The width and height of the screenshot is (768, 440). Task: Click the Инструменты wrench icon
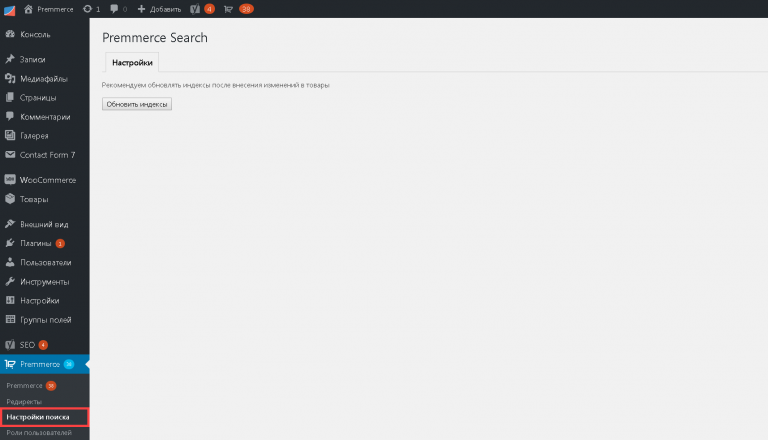(x=10, y=281)
